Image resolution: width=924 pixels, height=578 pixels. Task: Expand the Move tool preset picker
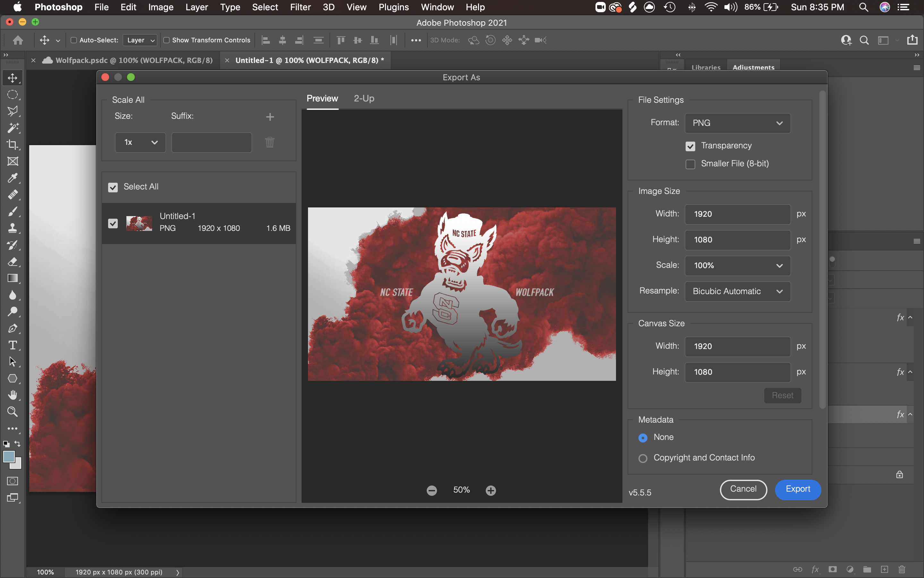(x=58, y=40)
